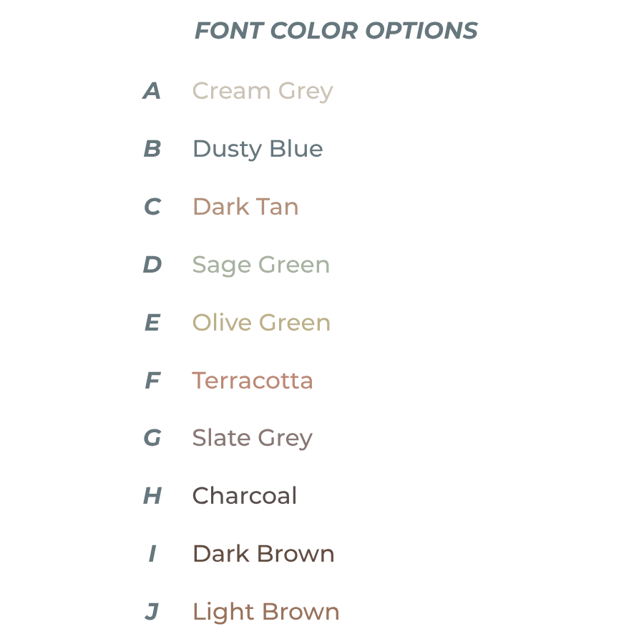Click the letter F marker

pos(153,381)
